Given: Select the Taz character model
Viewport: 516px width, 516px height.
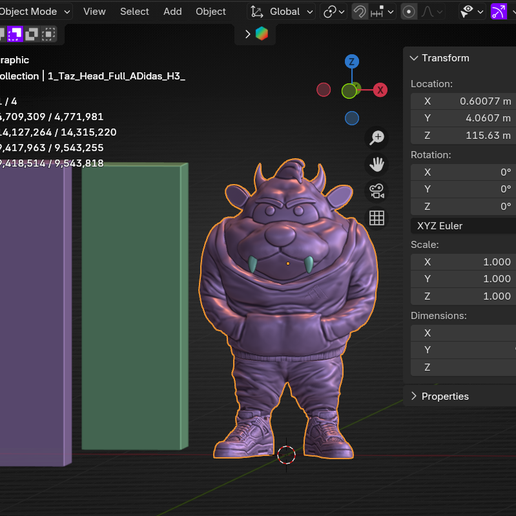Looking at the screenshot, I should 288,308.
